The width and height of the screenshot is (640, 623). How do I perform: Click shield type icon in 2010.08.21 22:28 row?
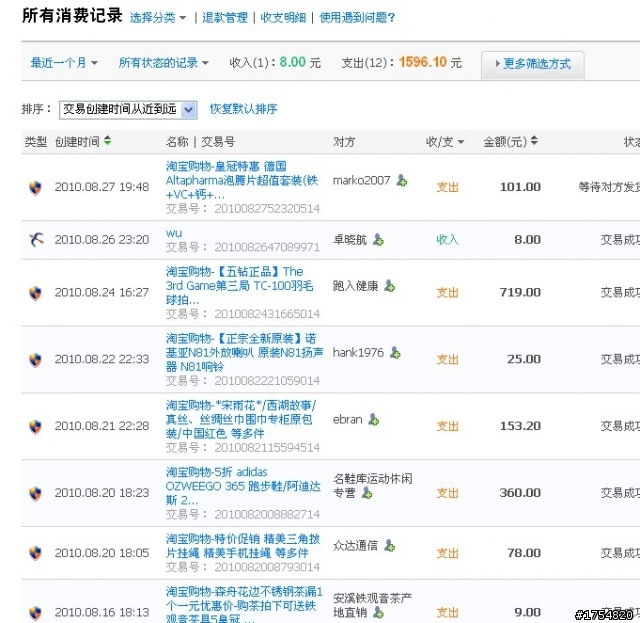36,426
